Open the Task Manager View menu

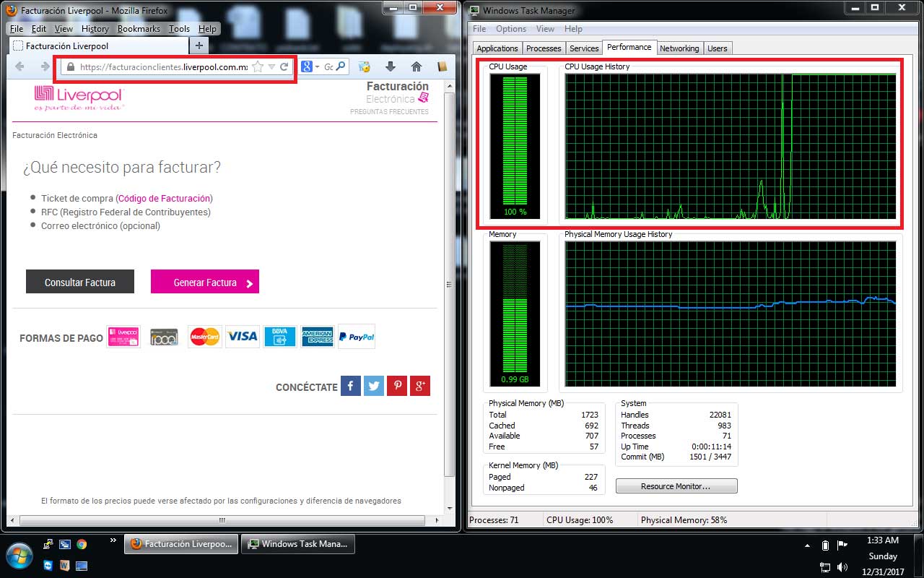pos(545,29)
